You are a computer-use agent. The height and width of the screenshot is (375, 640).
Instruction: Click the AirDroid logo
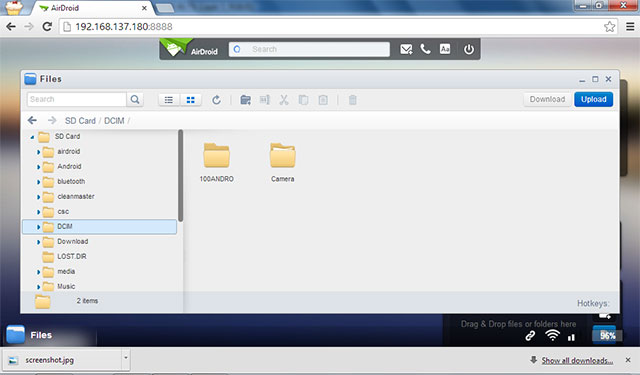pyautogui.click(x=189, y=49)
